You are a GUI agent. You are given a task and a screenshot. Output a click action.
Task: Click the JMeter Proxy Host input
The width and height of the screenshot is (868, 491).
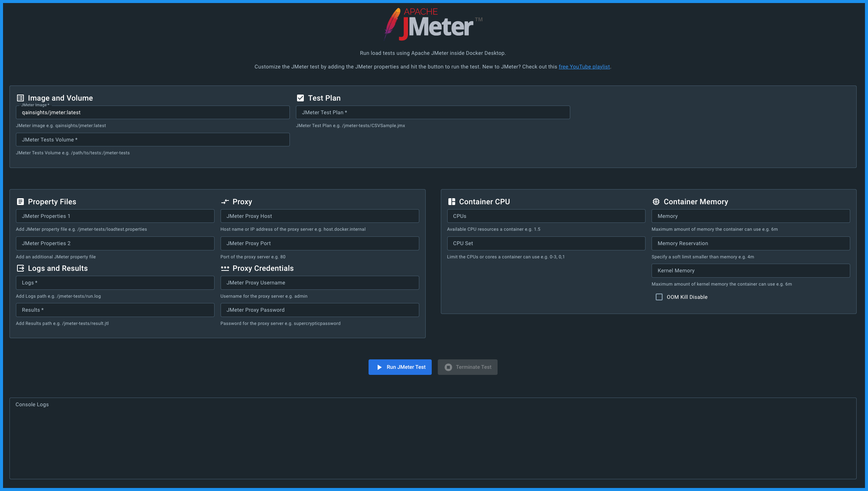[x=320, y=216]
